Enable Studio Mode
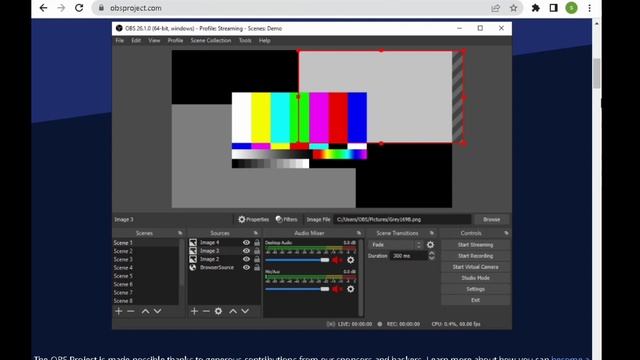The width and height of the screenshot is (640, 360). coord(476,278)
